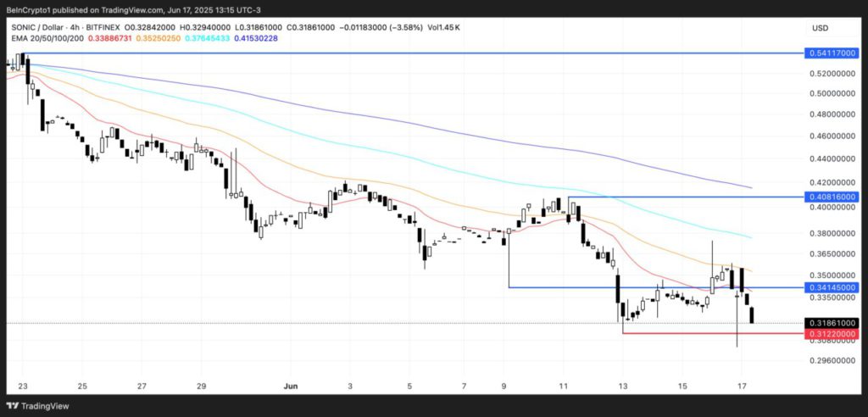Click the red 0.31220000 price label
Screen dimensions: 868x417
pos(833,334)
